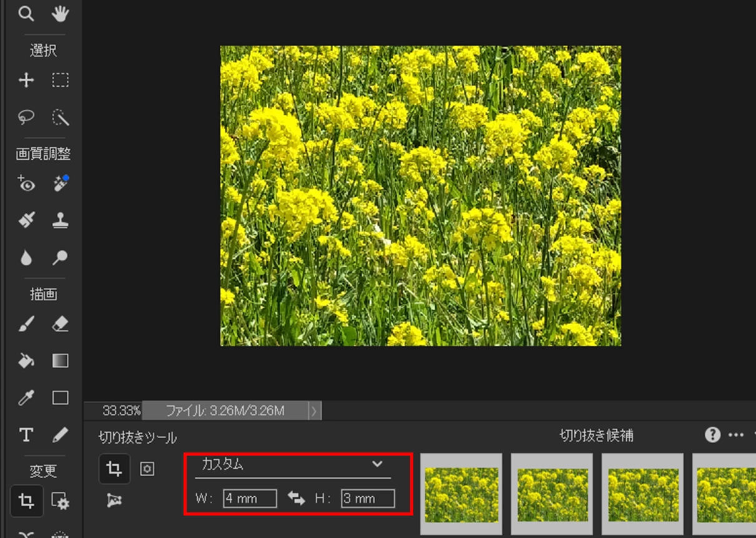Open the カスタム crop ratio dropdown
The width and height of the screenshot is (756, 538).
pos(292,465)
